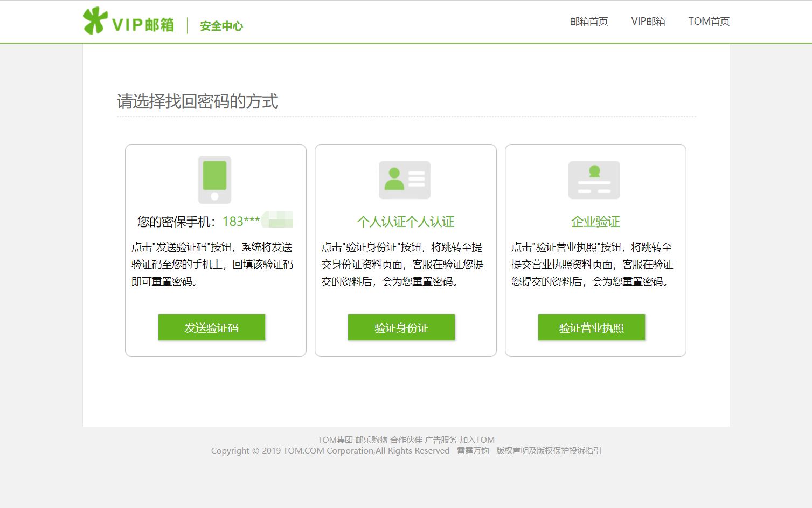Open TOM首页 in top navigation
Image resolution: width=812 pixels, height=508 pixels.
pyautogui.click(x=709, y=22)
